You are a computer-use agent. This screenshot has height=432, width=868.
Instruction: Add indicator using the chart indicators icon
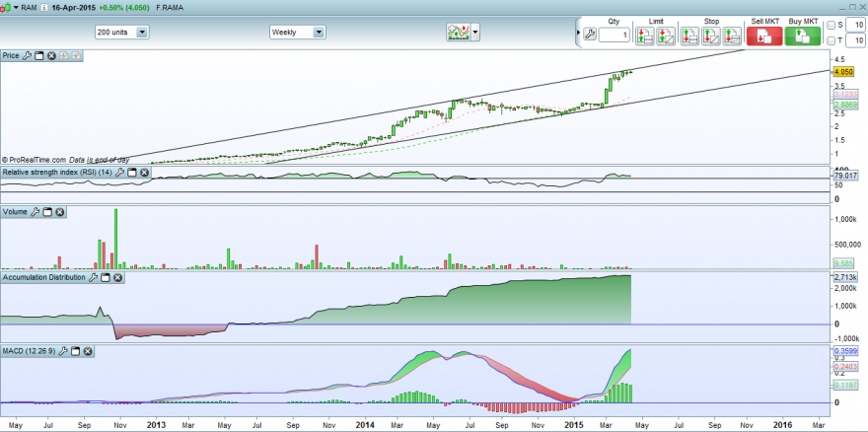tap(458, 33)
